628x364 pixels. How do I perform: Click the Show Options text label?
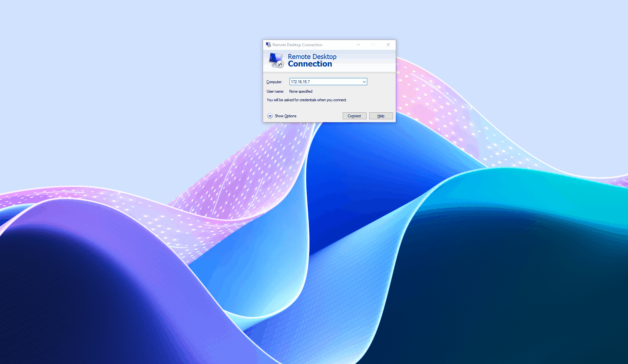[285, 116]
